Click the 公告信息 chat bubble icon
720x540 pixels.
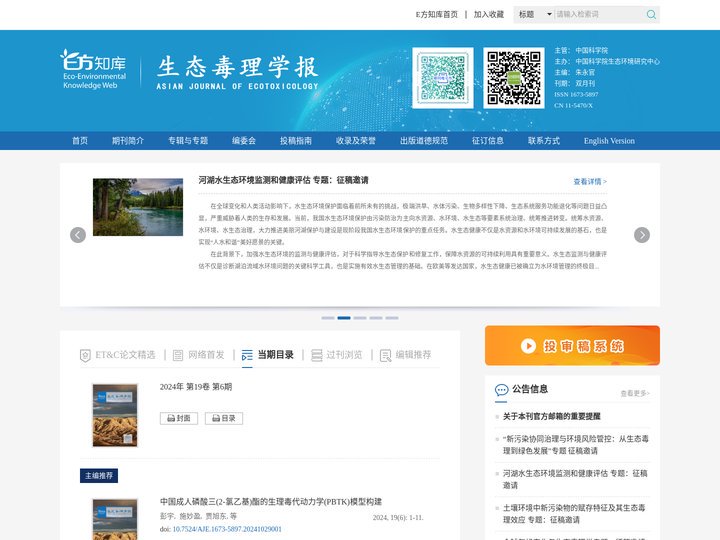[501, 390]
